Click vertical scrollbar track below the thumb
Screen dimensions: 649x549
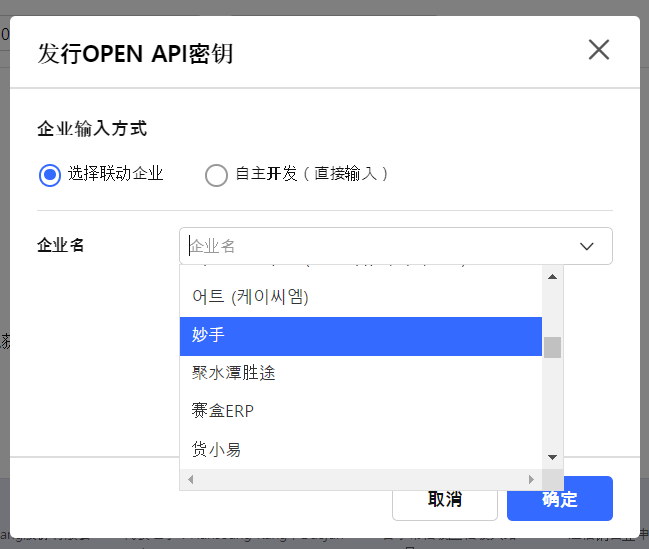(x=552, y=403)
